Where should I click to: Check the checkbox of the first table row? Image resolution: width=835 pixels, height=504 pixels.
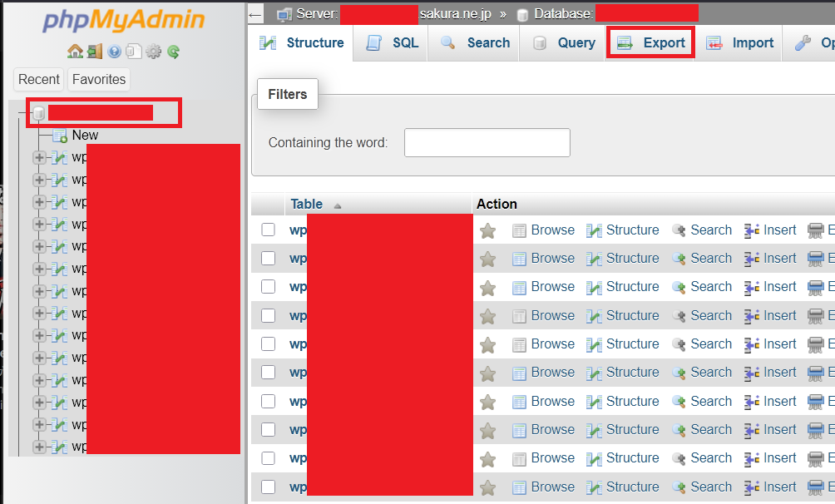point(268,230)
